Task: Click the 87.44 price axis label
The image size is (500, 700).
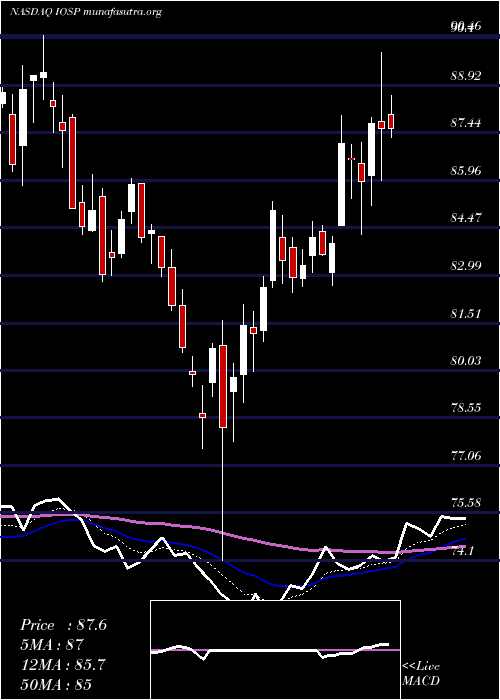Action: [x=466, y=123]
